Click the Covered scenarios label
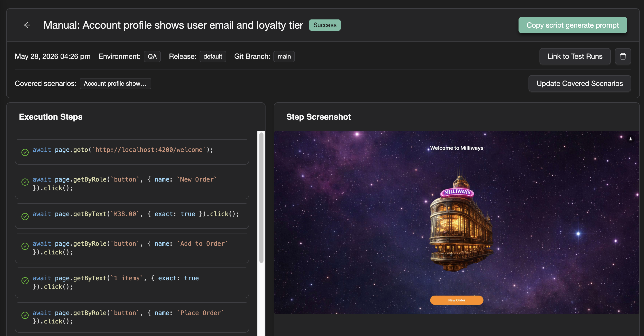 pos(45,84)
